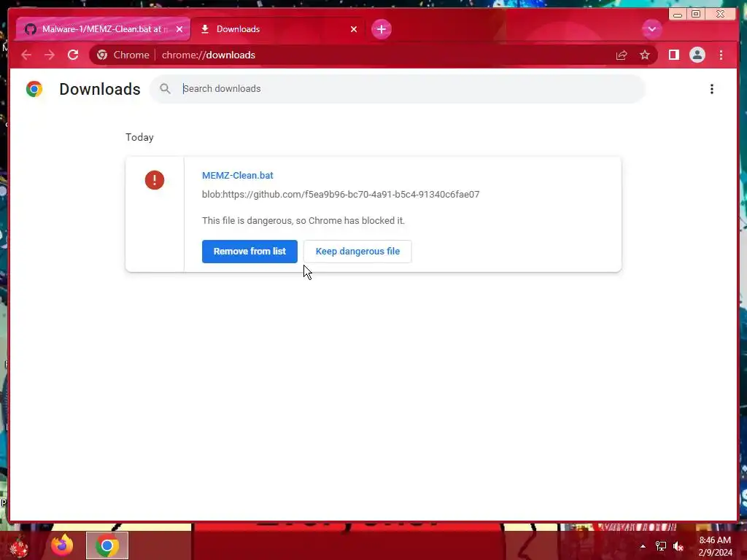Image resolution: width=747 pixels, height=560 pixels.
Task: Go forward with the forward arrow
Action: 50,55
